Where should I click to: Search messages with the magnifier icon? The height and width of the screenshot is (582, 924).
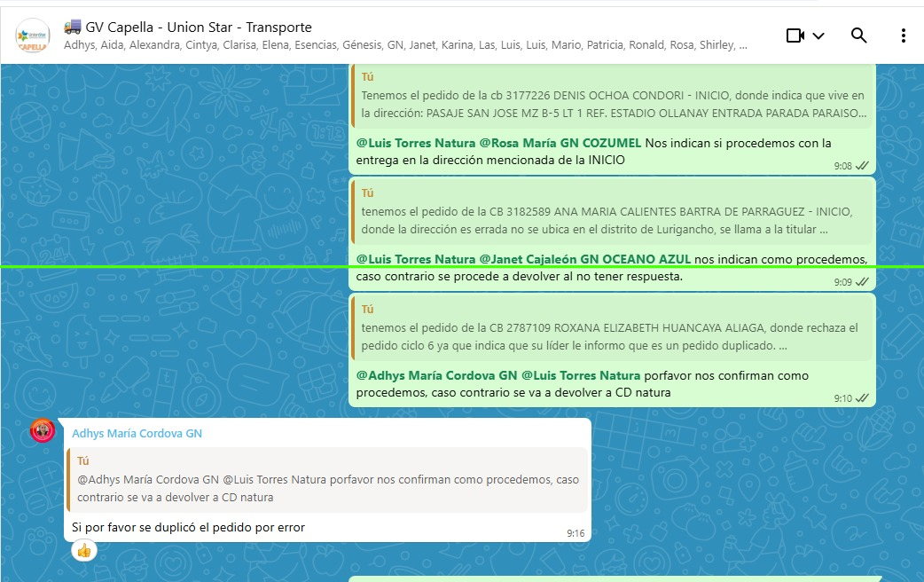[x=858, y=35]
